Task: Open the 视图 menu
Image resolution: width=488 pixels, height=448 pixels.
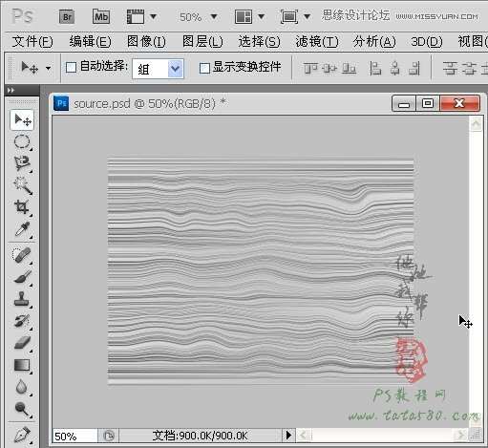Action: point(473,42)
